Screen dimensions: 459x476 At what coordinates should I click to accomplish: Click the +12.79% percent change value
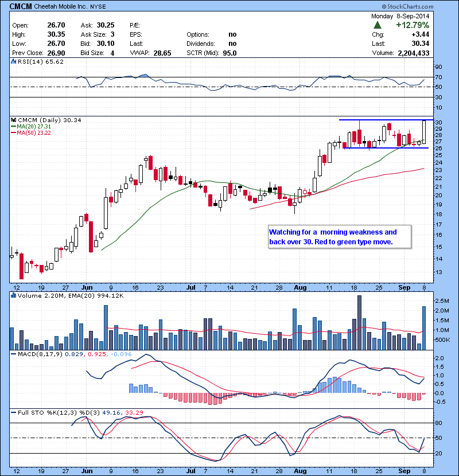(x=413, y=25)
